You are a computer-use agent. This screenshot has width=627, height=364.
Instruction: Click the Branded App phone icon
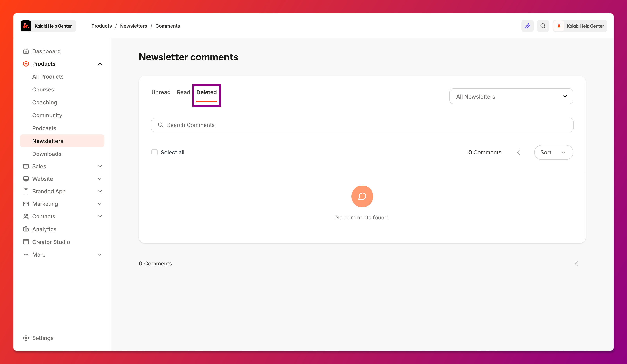tap(26, 191)
